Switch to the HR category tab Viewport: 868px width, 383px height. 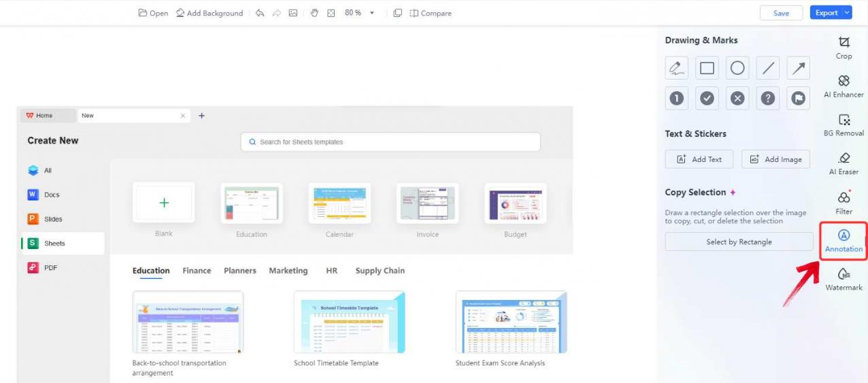[331, 271]
